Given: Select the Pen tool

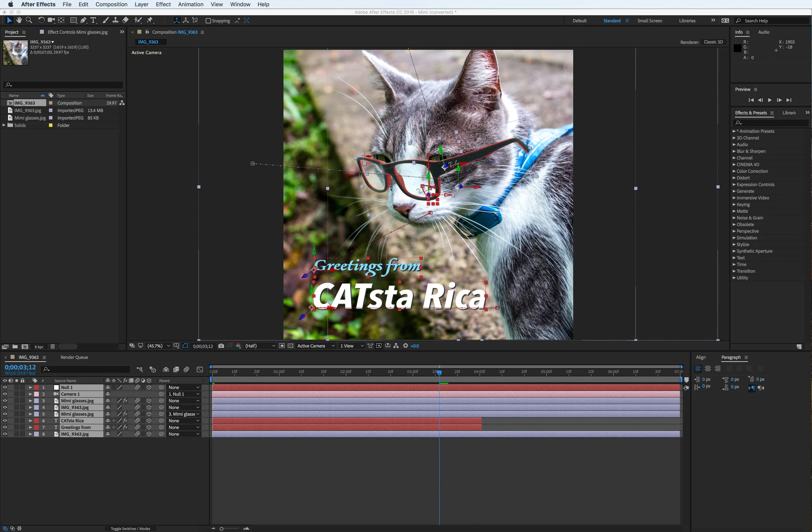Looking at the screenshot, I should [x=83, y=20].
